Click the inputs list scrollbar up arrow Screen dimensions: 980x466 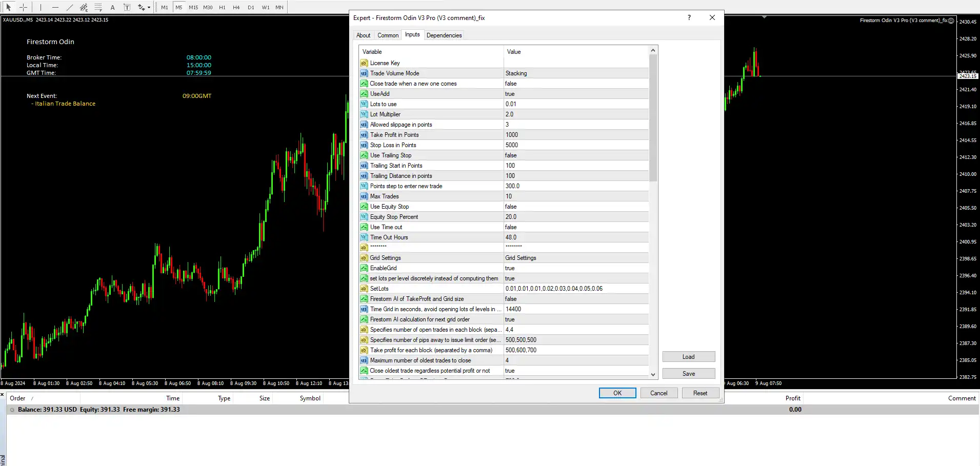coord(653,50)
